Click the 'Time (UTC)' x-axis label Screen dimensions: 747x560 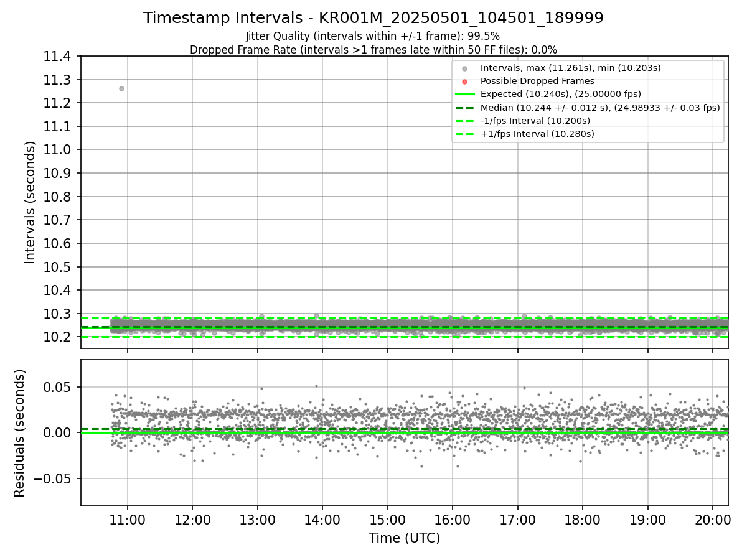[404, 538]
